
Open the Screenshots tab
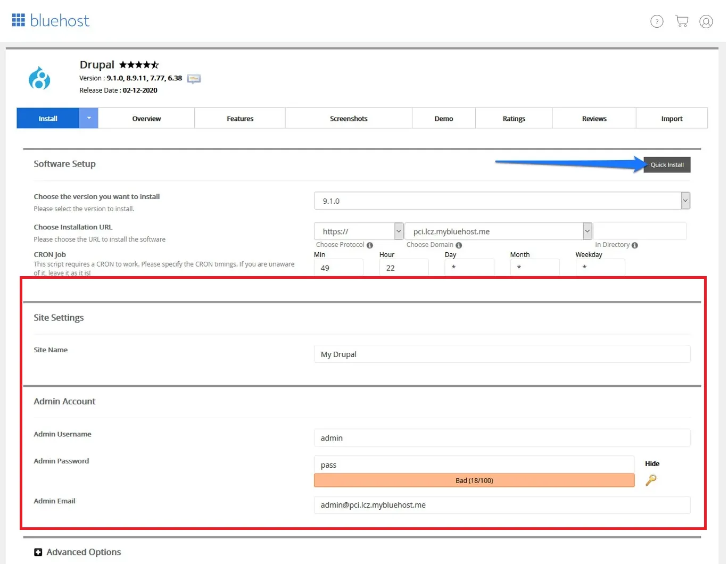click(x=349, y=118)
